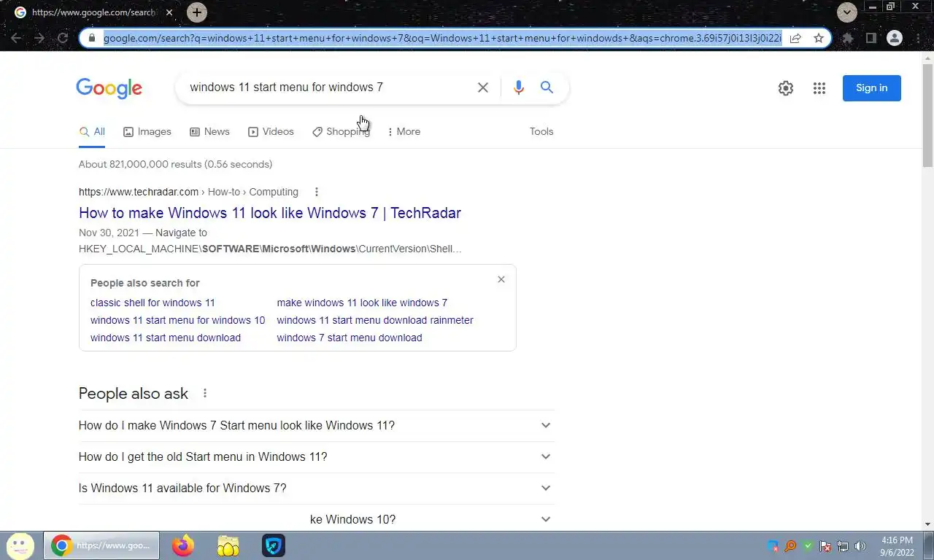Open Google search settings gear
Image resolution: width=934 pixels, height=560 pixels.
[x=785, y=88]
